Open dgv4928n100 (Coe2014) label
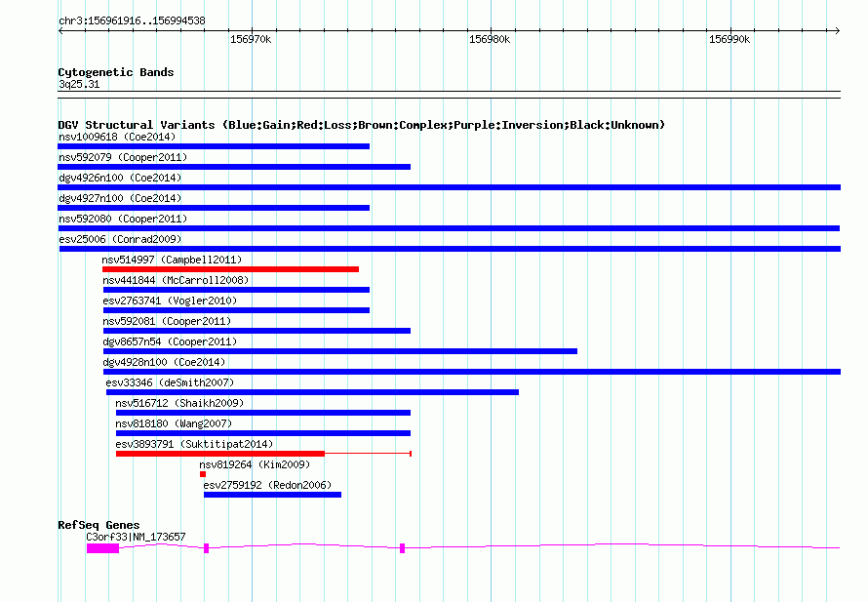This screenshot has height=602, width=868. 164,362
